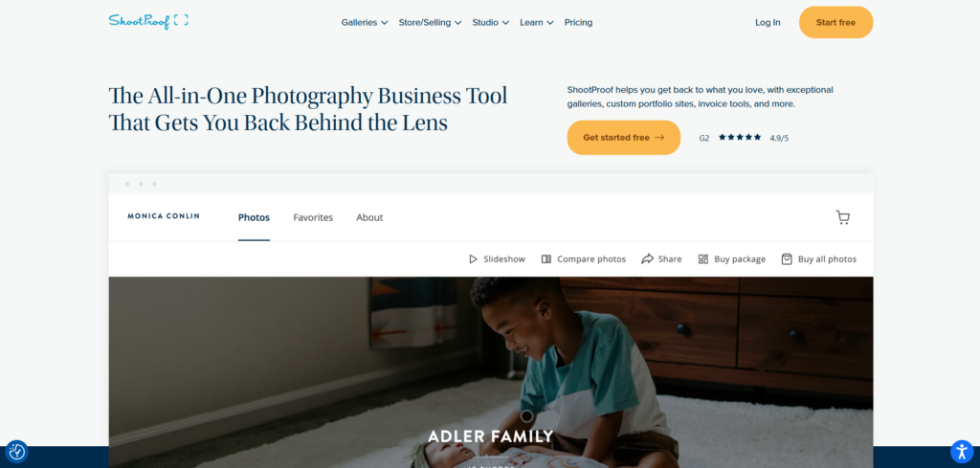Click the Buy all photos bag icon
This screenshot has height=468, width=980.
787,258
